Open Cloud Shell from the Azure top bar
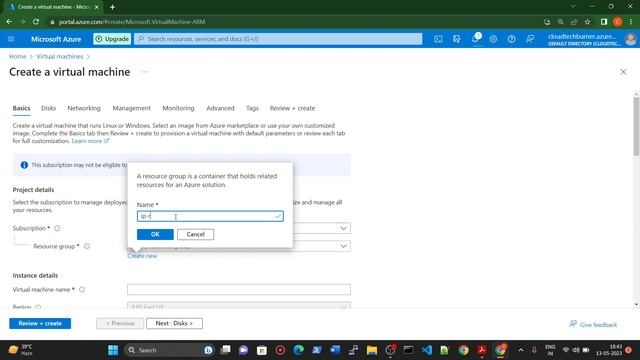Image resolution: width=640 pixels, height=360 pixels. click(x=438, y=39)
